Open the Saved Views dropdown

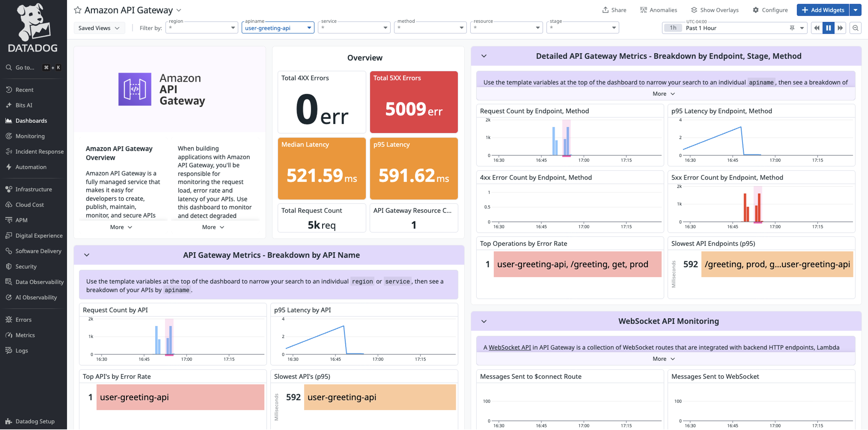99,28
